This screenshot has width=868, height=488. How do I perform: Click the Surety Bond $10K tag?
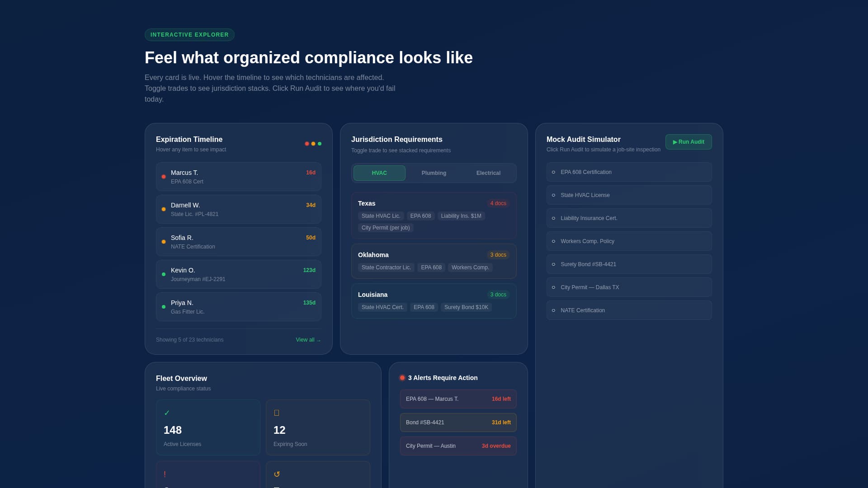(466, 307)
